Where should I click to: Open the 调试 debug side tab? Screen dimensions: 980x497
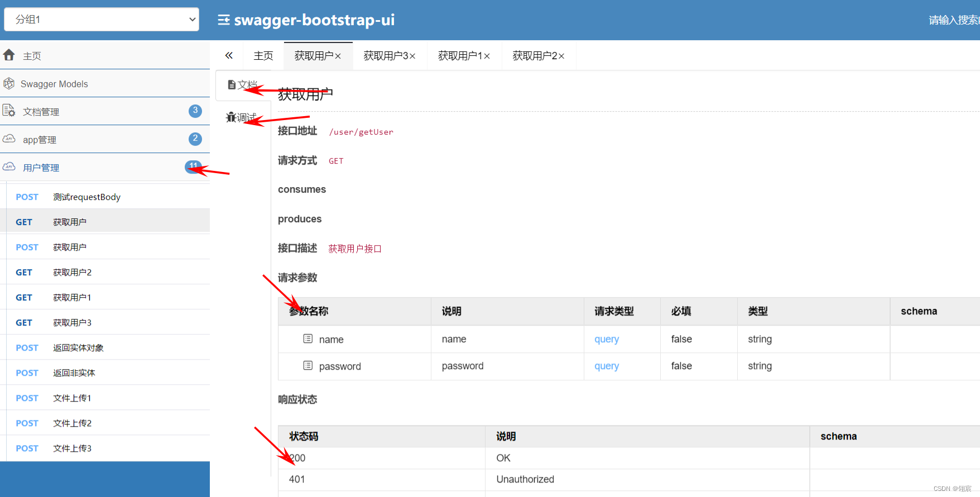coord(241,117)
